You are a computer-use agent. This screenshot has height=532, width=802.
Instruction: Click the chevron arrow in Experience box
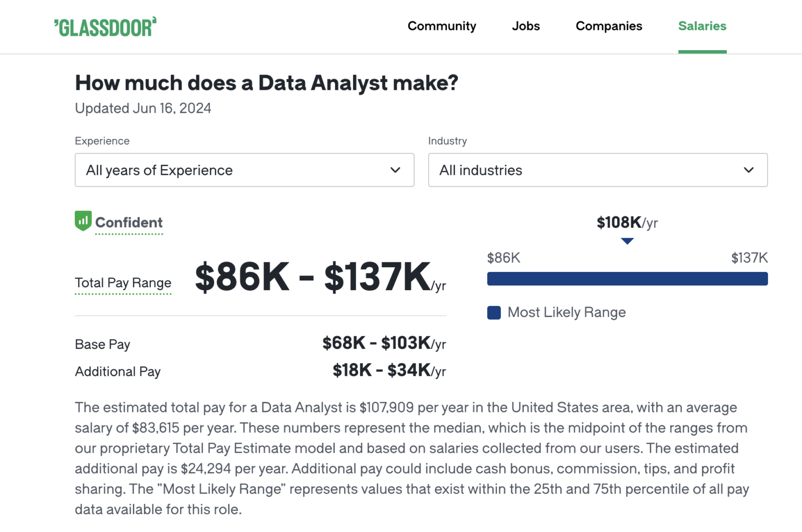tap(395, 170)
